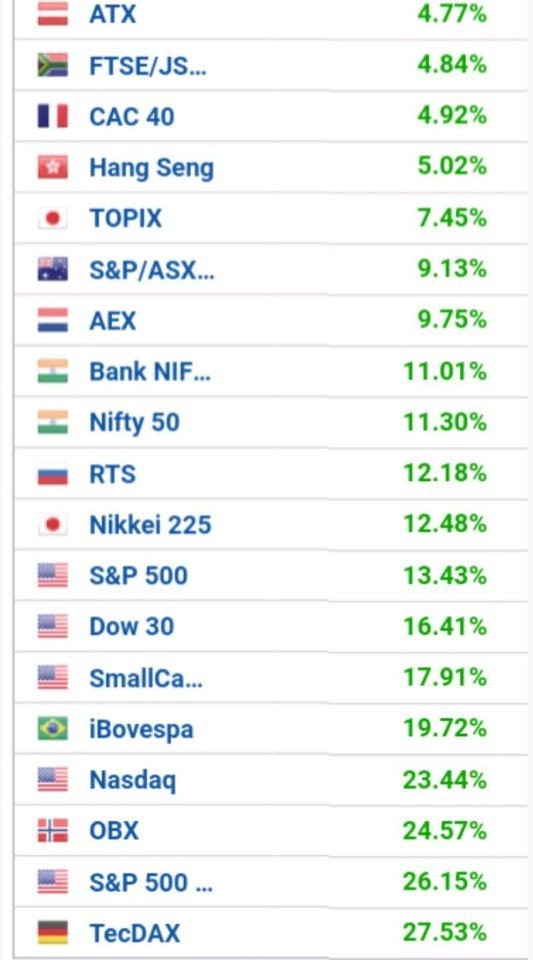533x960 pixels.
Task: Select the Dow 30 index link
Action: pyautogui.click(x=132, y=627)
